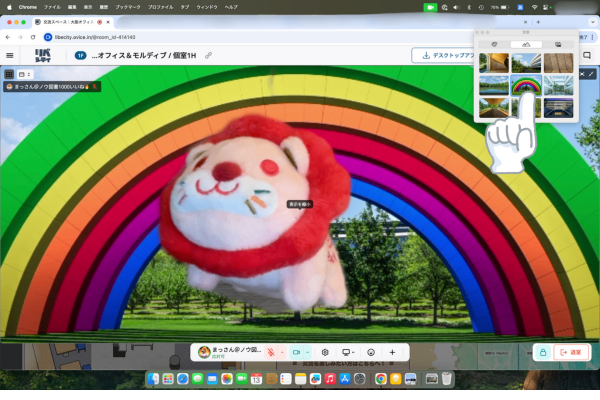Click the plus button in bottom toolbar
The height and width of the screenshot is (400, 600).
pos(392,352)
